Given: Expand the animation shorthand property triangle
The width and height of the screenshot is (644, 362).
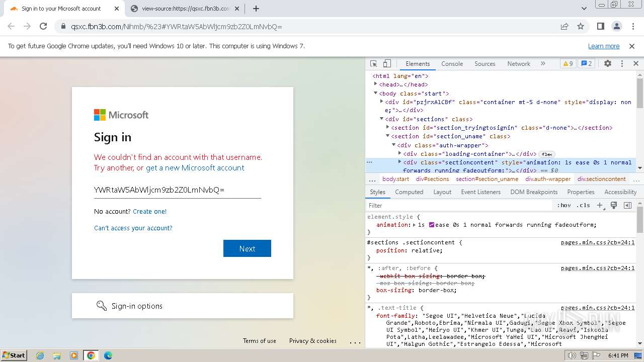Looking at the screenshot, I should (414, 225).
